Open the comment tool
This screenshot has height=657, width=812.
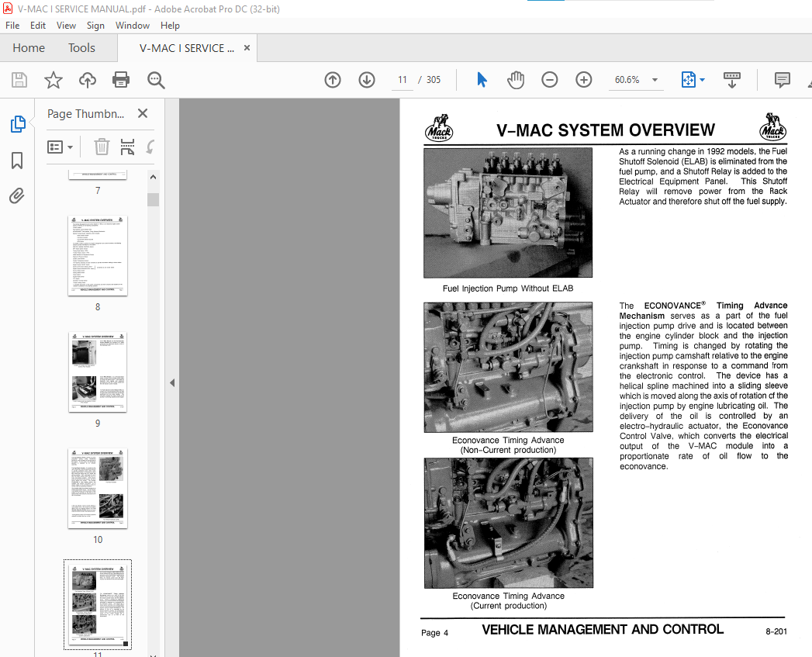coord(782,80)
